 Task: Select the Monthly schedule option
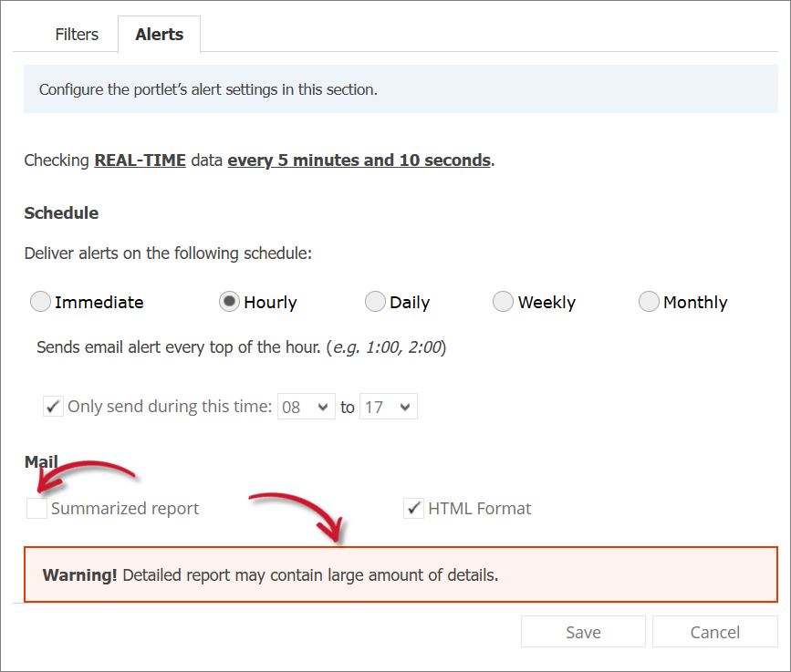pyautogui.click(x=649, y=302)
